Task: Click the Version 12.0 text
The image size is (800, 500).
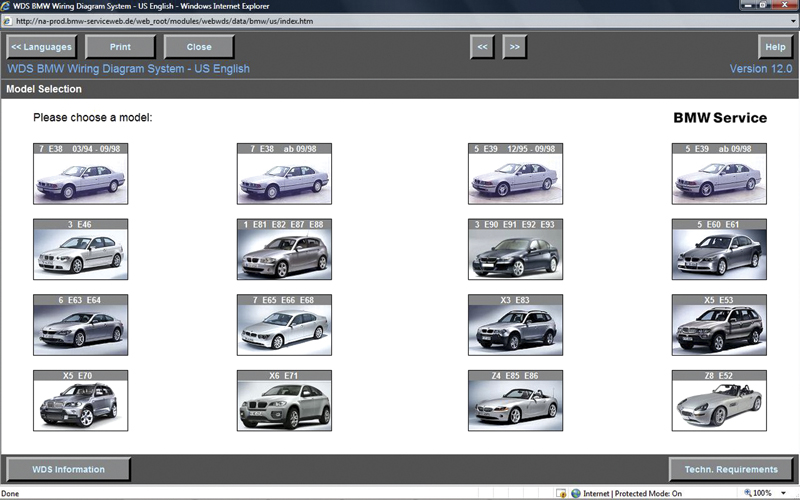Action: coord(761,69)
